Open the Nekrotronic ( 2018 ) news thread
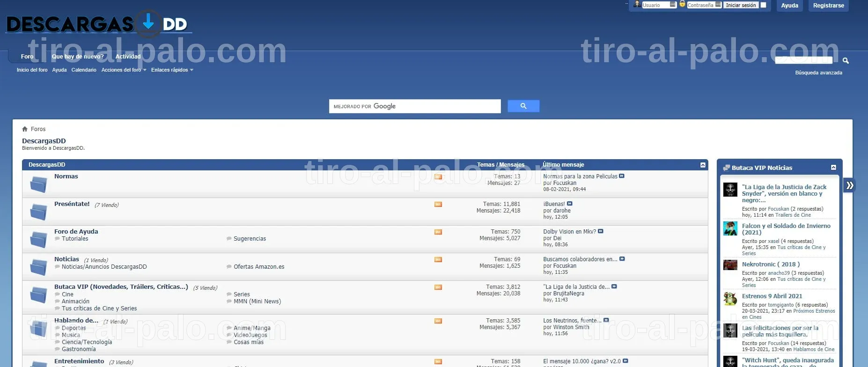Viewport: 868px width, 367px height. (x=771, y=264)
